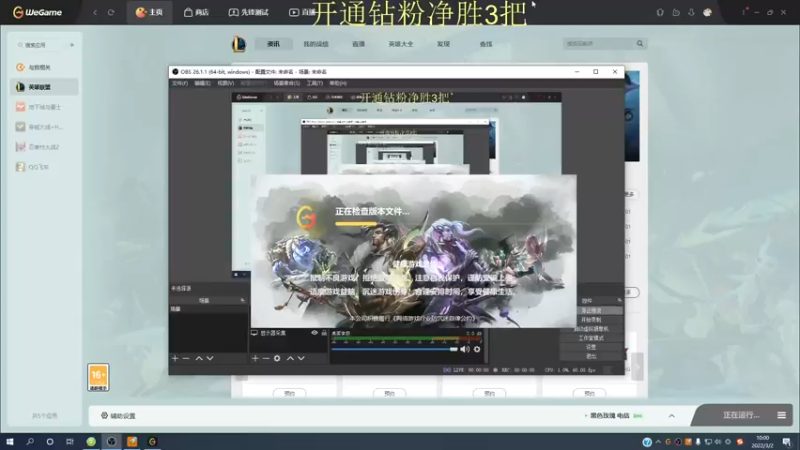Select the 显示器采集 source in OBS
Viewport: 800px width, 450px height.
[273, 333]
